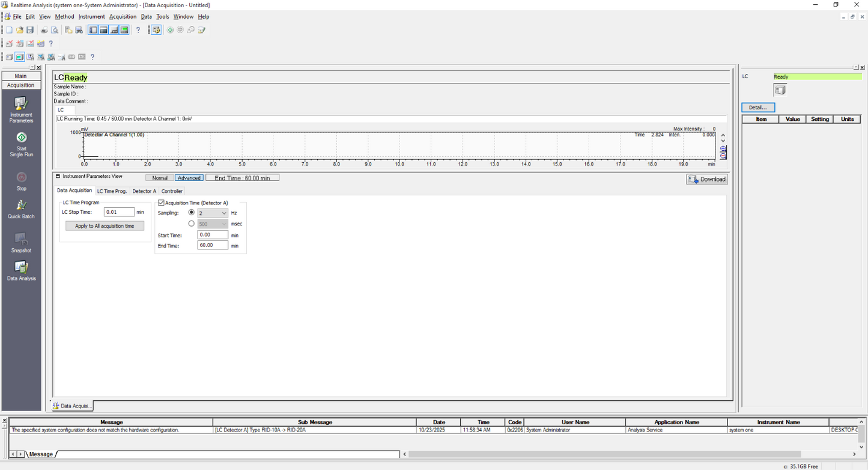Click the User Name column header
Image resolution: width=868 pixels, height=470 pixels.
coord(575,422)
